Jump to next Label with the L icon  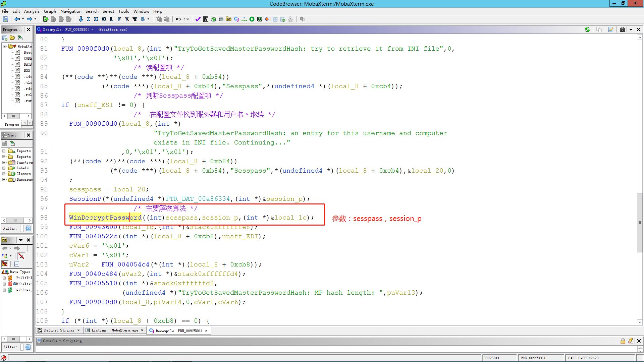111,19
